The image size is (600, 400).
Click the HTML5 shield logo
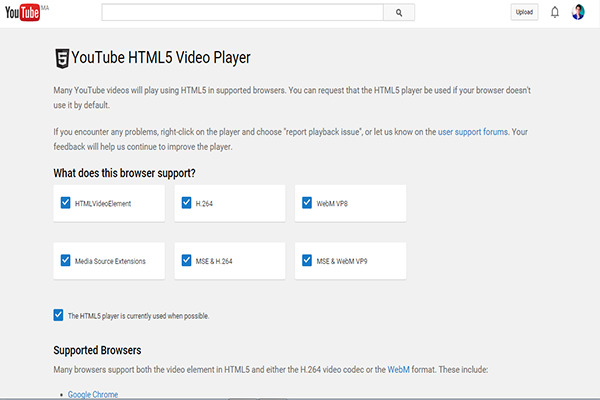click(x=62, y=59)
